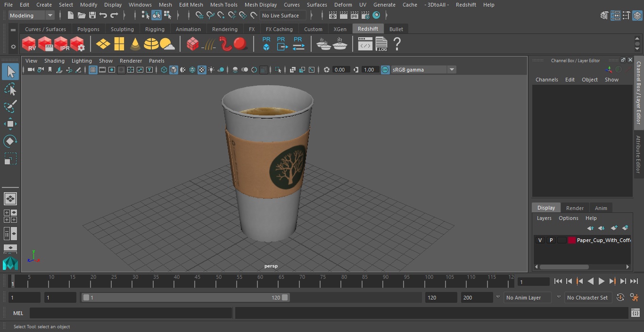Open the Redshift menu in menu bar
Viewport: 644px width, 332px height.
(x=466, y=5)
